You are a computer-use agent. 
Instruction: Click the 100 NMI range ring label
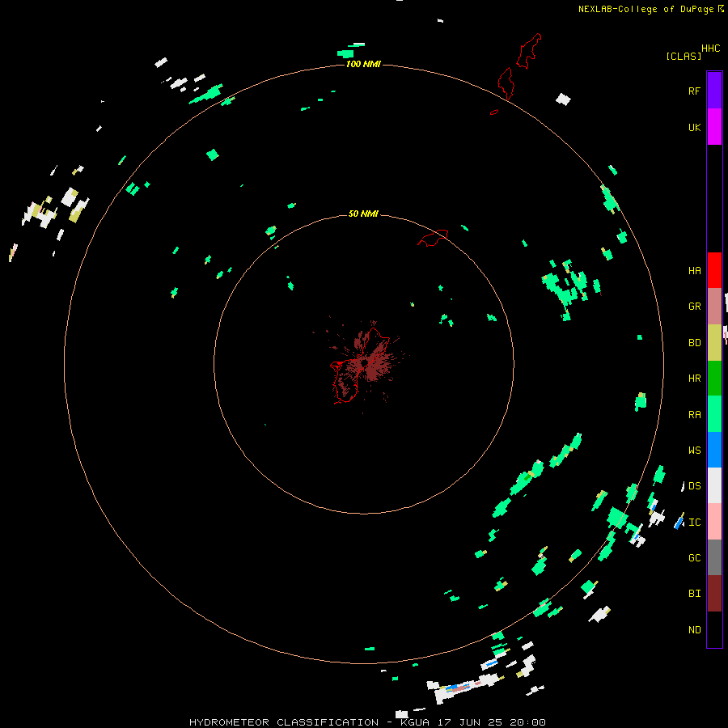(363, 64)
